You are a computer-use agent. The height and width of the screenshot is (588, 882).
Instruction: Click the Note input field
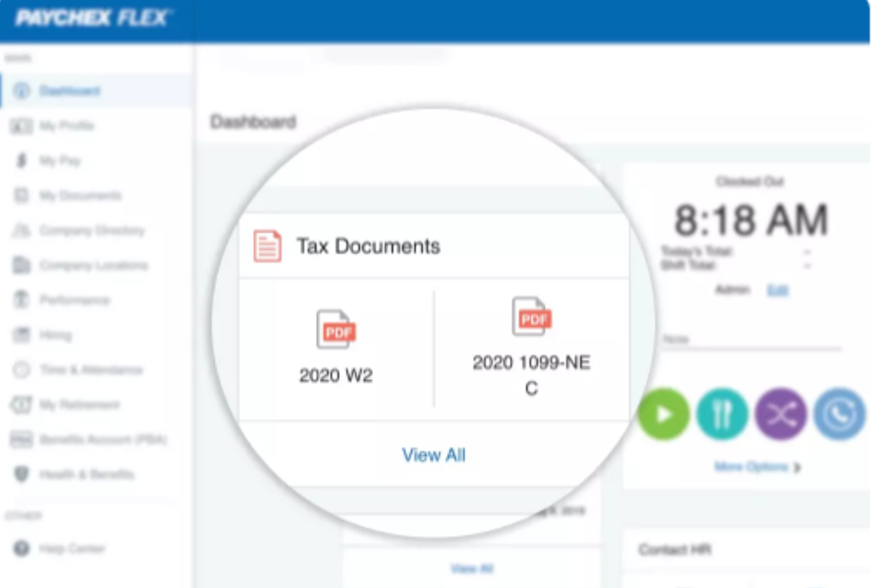click(751, 340)
